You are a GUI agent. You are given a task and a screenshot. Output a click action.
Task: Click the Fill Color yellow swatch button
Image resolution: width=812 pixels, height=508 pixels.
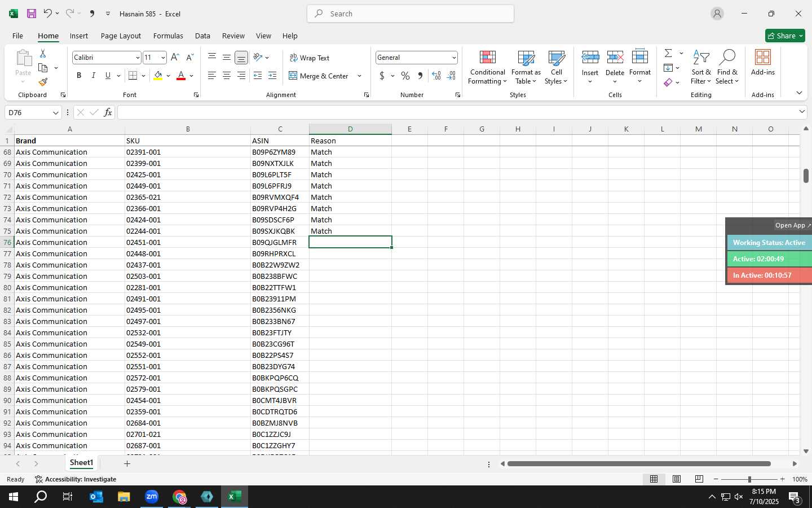158,76
